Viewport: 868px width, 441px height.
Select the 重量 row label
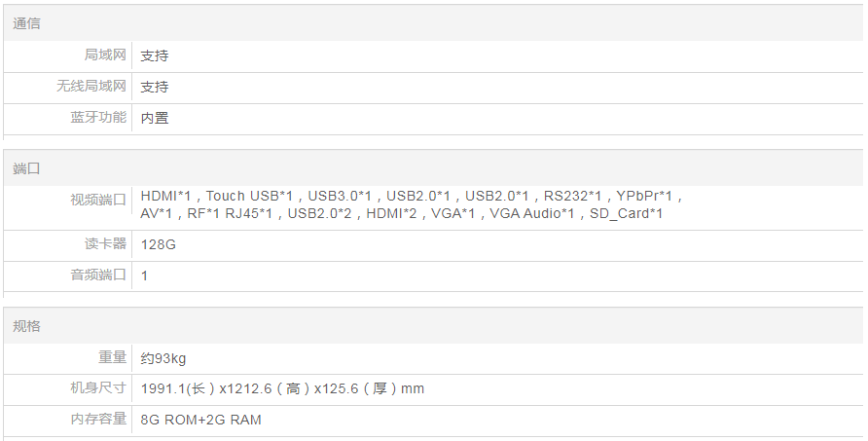pos(112,357)
